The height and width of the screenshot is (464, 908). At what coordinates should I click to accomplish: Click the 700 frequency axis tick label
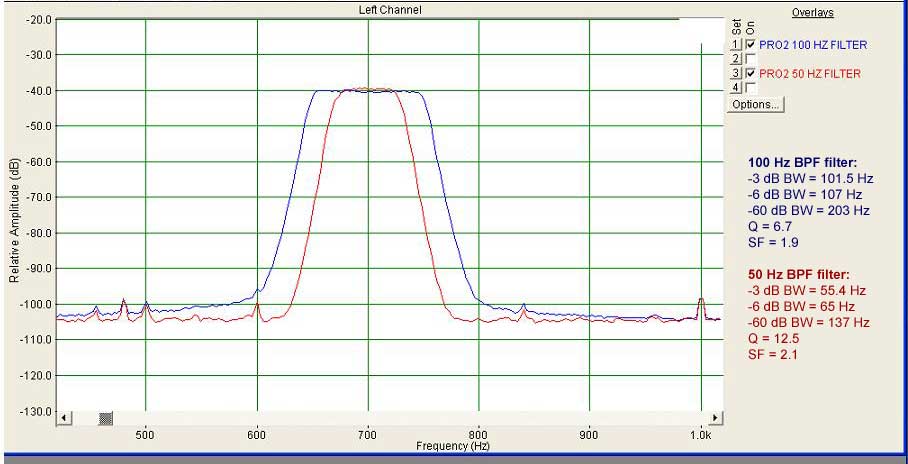368,434
